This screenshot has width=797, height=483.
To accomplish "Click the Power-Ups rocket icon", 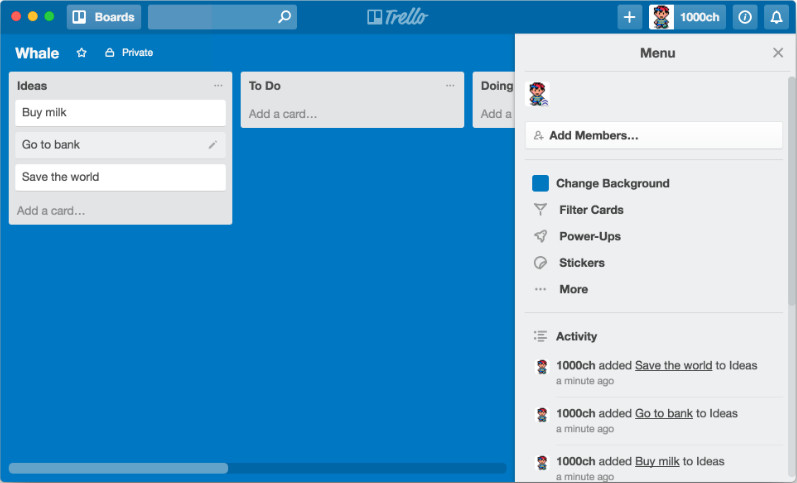I will (540, 236).
